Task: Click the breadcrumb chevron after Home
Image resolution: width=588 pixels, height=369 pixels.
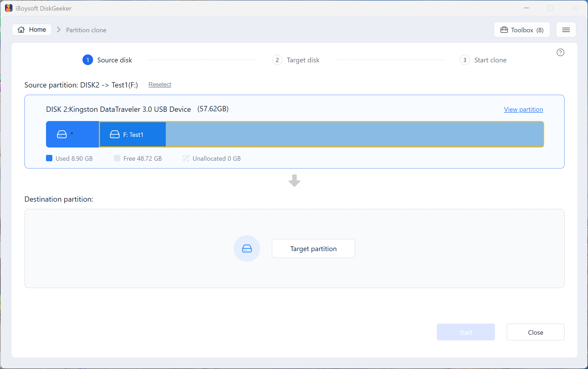Action: [x=59, y=30]
